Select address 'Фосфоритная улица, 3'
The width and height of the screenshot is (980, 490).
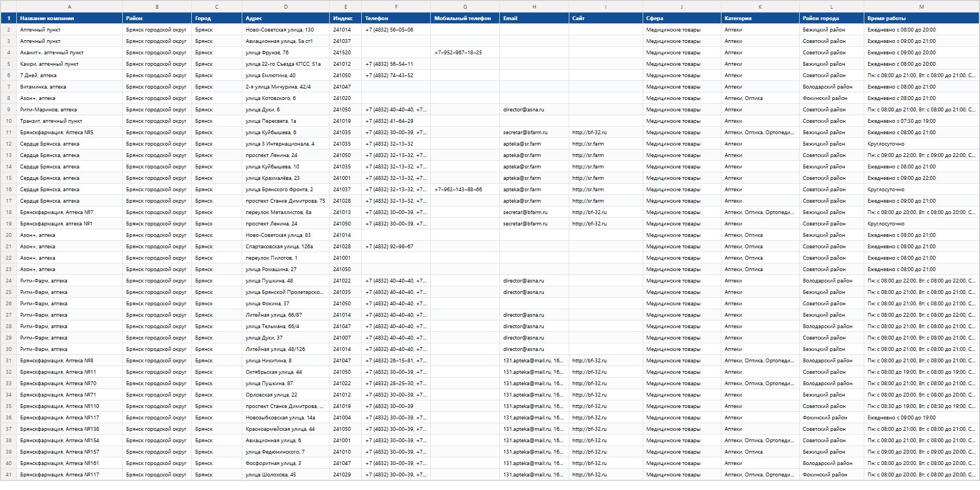pos(286,463)
